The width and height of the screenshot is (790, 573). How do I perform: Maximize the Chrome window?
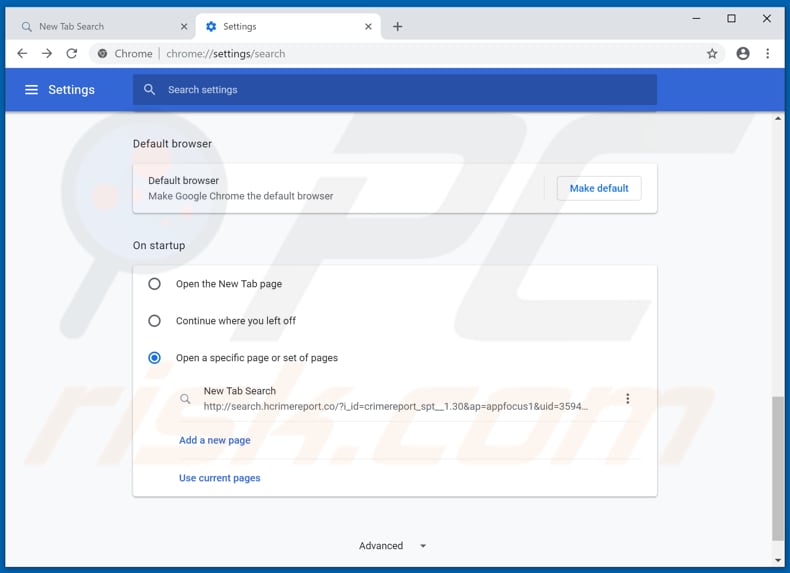coord(731,19)
